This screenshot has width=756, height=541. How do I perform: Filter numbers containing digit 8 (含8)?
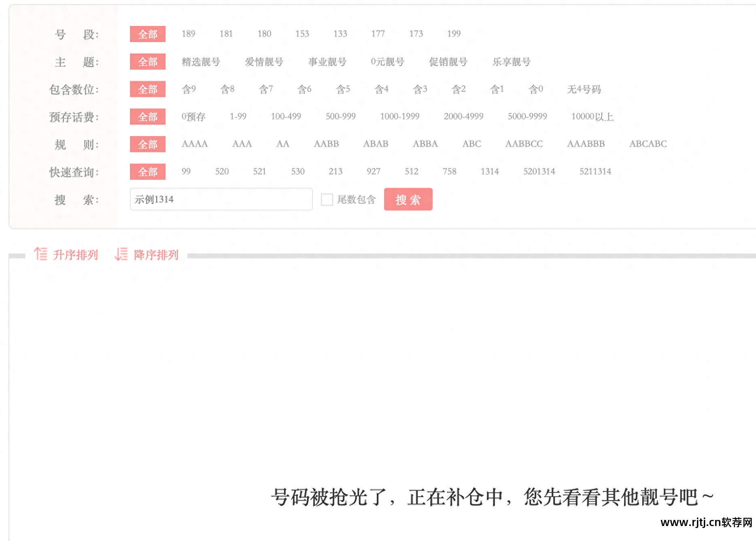[227, 89]
